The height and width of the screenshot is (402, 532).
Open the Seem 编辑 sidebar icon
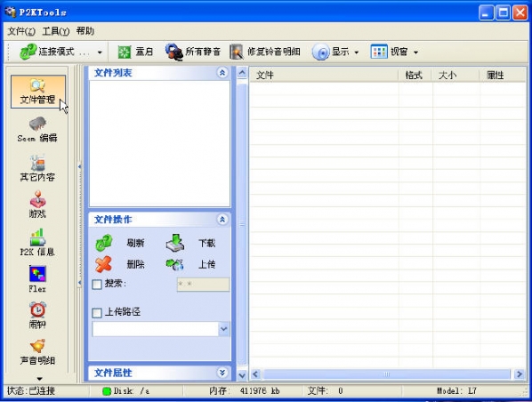(x=37, y=125)
